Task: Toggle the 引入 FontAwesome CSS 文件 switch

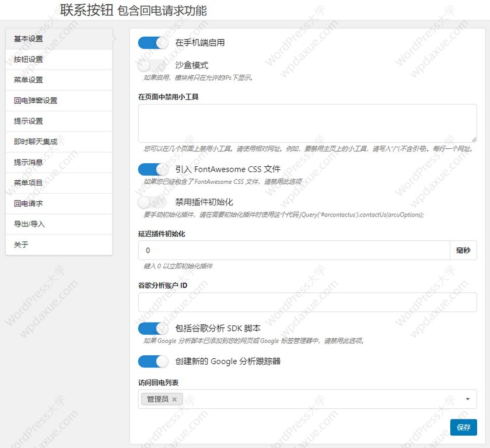Action: pyautogui.click(x=153, y=169)
